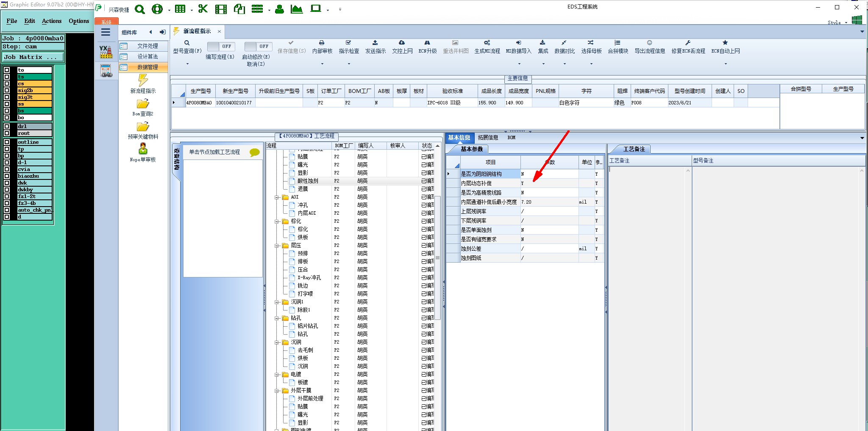Select the 基本信息 tab
This screenshot has width=868, height=431.
459,137
